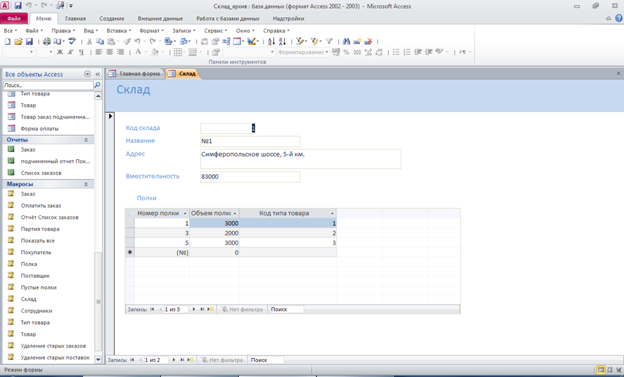This screenshot has width=624, height=377.
Task: Click the New Record toolbar icon
Action: (357, 41)
